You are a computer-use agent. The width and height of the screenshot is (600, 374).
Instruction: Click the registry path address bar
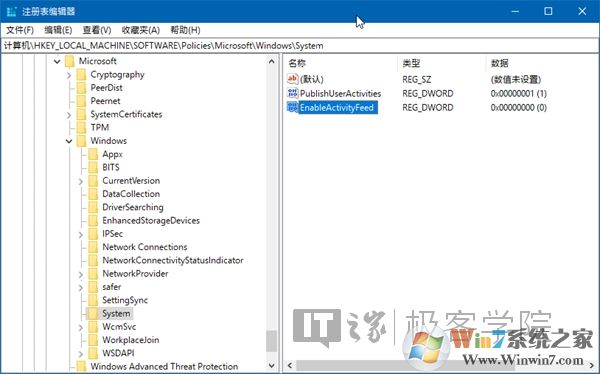click(300, 46)
